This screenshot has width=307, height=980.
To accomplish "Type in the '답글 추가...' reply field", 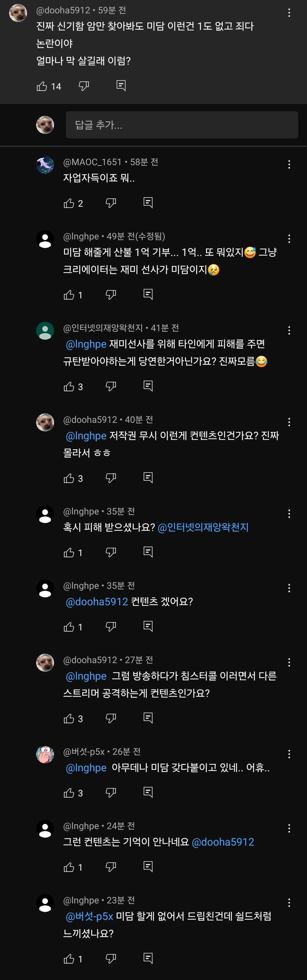I will [182, 125].
